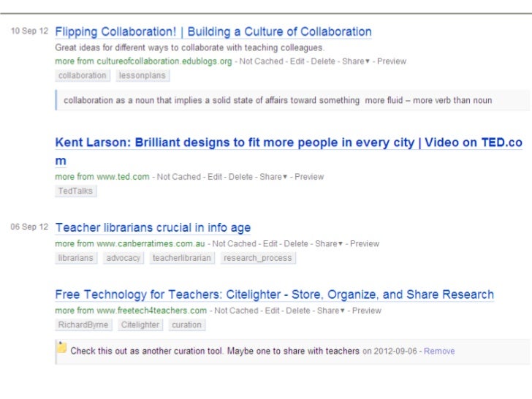Click Not Cached for Kent Larson bookmark
This screenshot has height=399, width=532.
tap(179, 177)
